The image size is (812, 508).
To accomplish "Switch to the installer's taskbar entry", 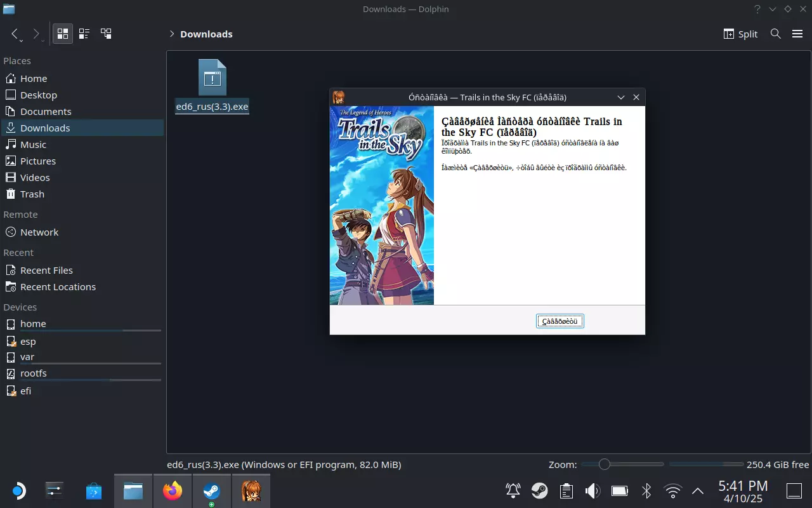I will click(251, 491).
